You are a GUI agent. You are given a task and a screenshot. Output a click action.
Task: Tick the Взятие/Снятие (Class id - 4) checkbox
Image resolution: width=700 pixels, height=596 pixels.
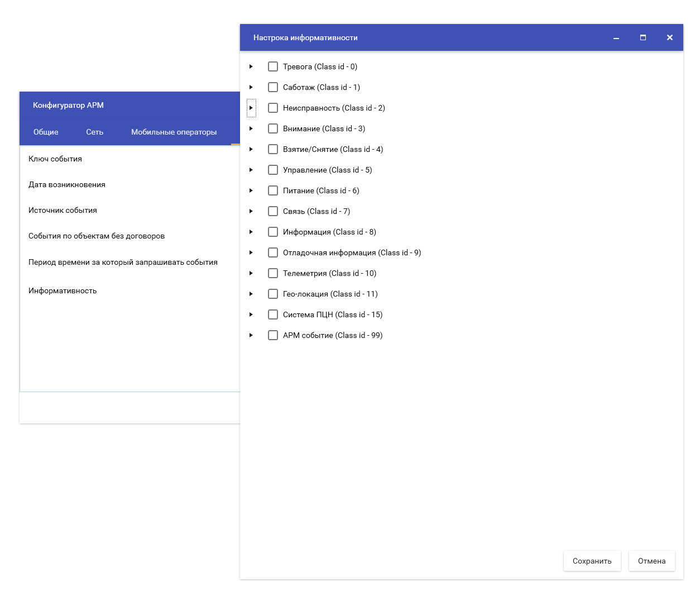tap(273, 149)
